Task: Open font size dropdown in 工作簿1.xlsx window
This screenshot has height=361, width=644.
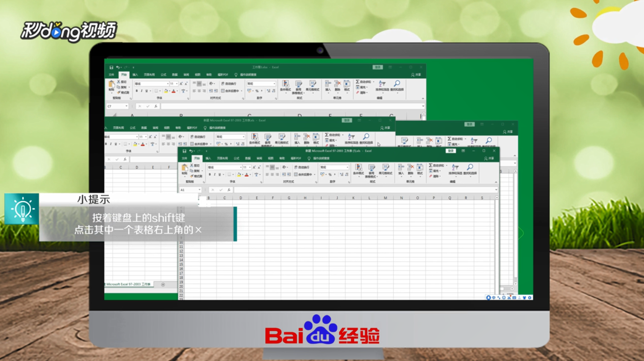Action: point(177,84)
